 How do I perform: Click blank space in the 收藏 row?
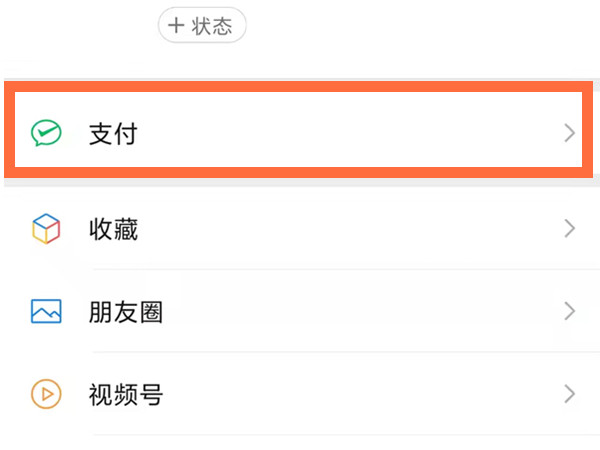coord(350,230)
